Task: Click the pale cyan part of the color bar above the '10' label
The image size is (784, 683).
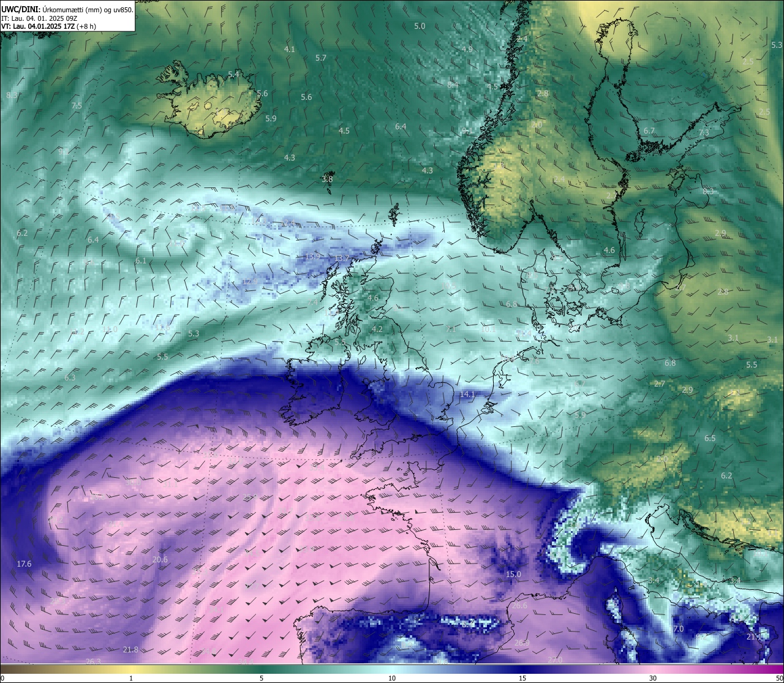Action: [392, 669]
